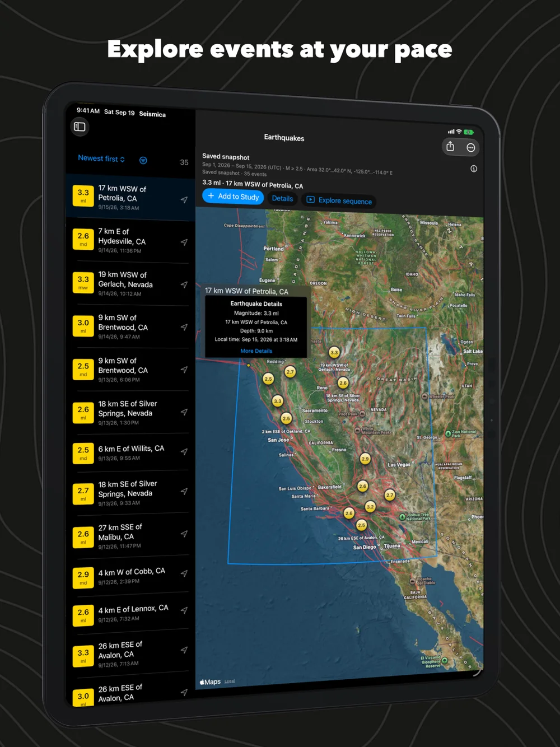Tap the 2.7 marker south of Las Vegas

pos(390,495)
